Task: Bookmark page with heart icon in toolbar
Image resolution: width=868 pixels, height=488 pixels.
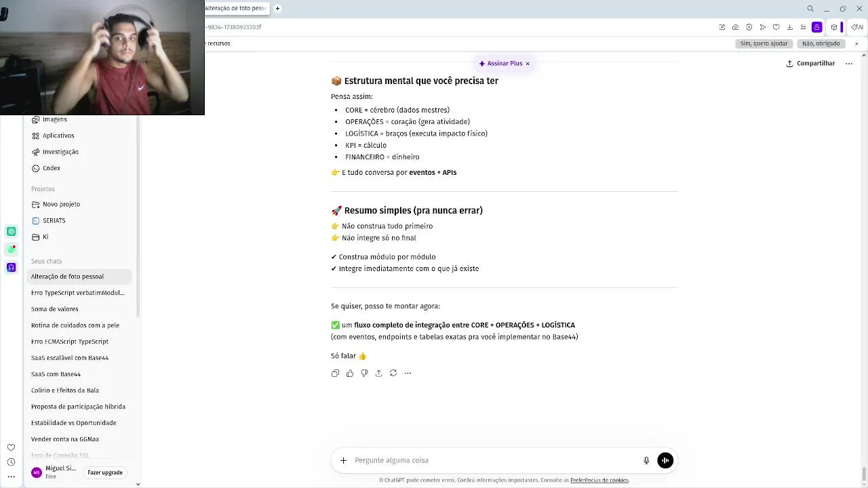Action: [776, 27]
